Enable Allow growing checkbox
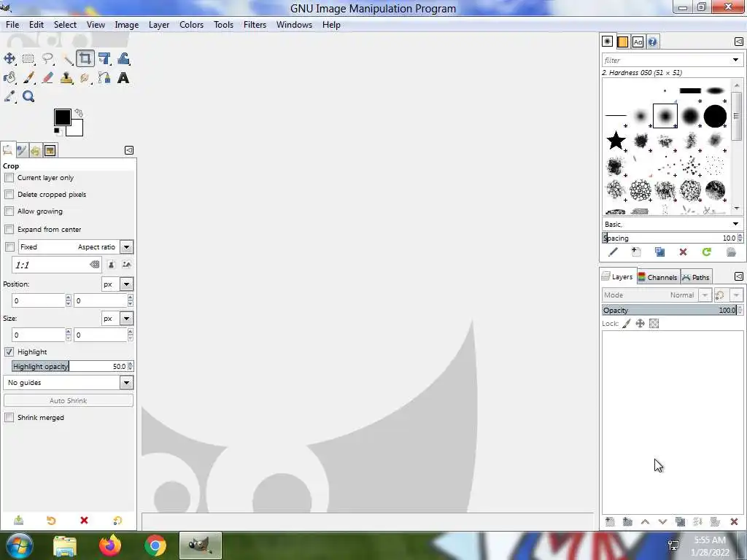This screenshot has height=560, width=747. click(x=9, y=211)
